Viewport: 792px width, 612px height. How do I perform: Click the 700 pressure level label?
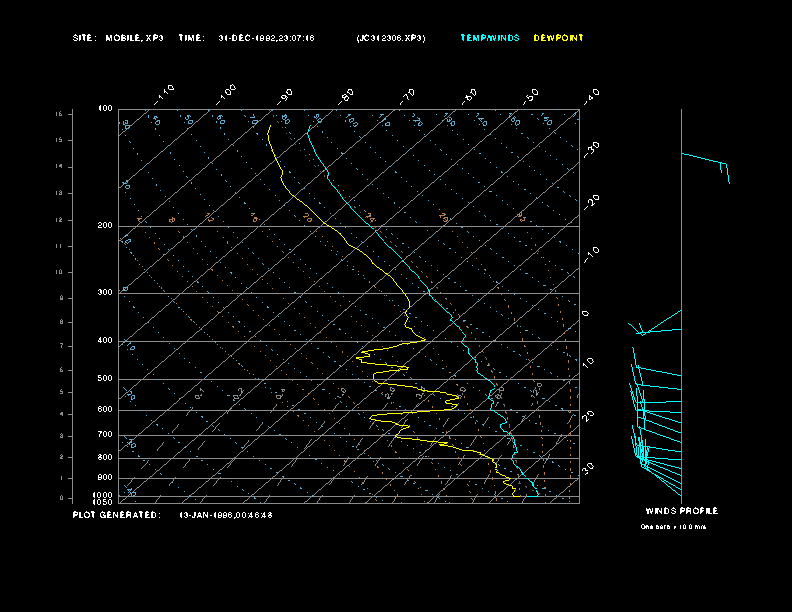(x=105, y=434)
